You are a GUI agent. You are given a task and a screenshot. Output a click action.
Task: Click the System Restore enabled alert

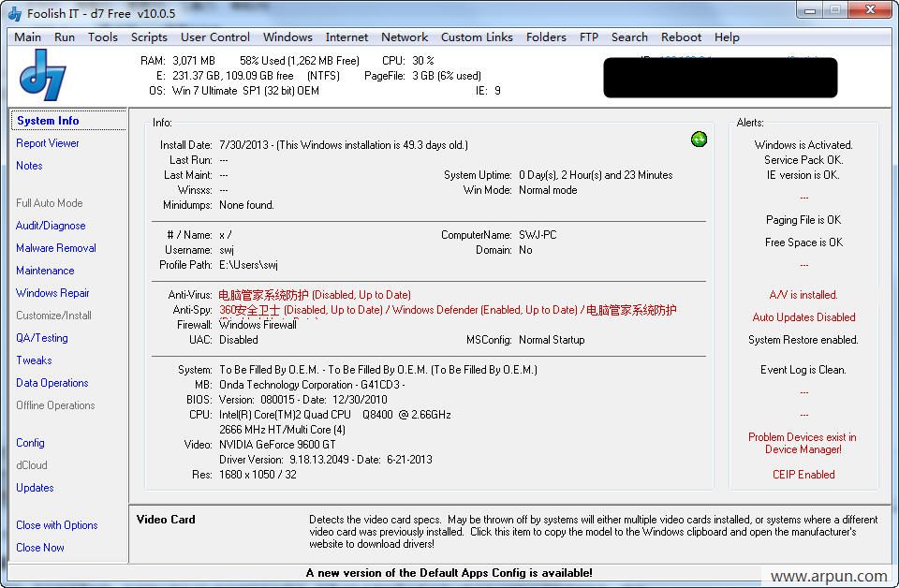coord(803,340)
